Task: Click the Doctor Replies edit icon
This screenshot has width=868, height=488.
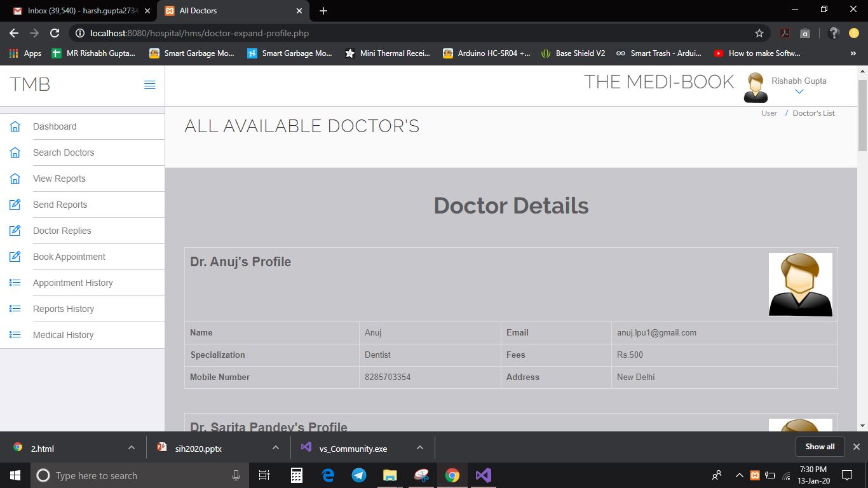Action: [15, 231]
